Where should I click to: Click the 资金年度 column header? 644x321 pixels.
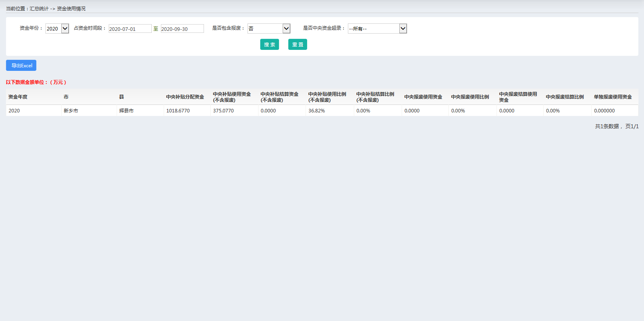point(18,97)
